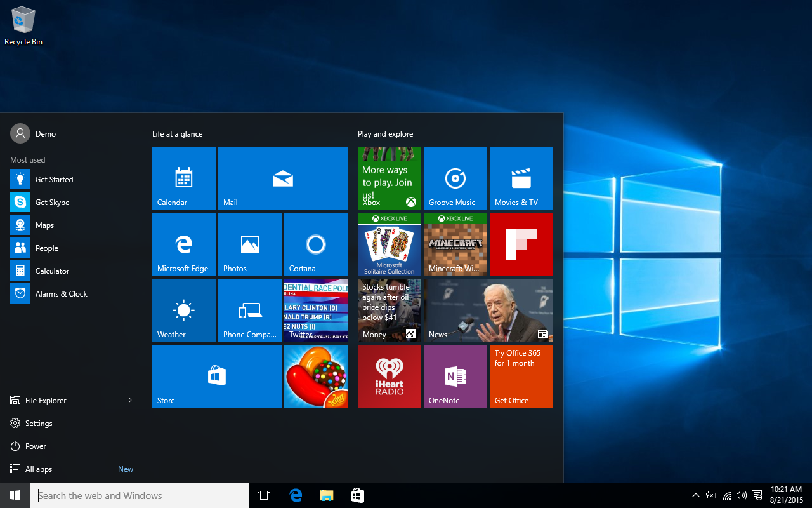The width and height of the screenshot is (812, 508).
Task: Open the network Wi-Fi tray icon
Action: click(x=726, y=495)
